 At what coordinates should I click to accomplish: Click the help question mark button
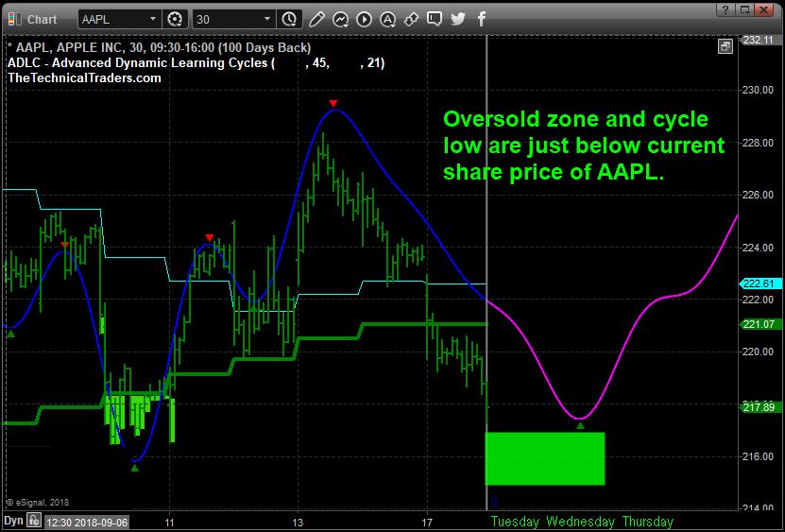[725, 9]
